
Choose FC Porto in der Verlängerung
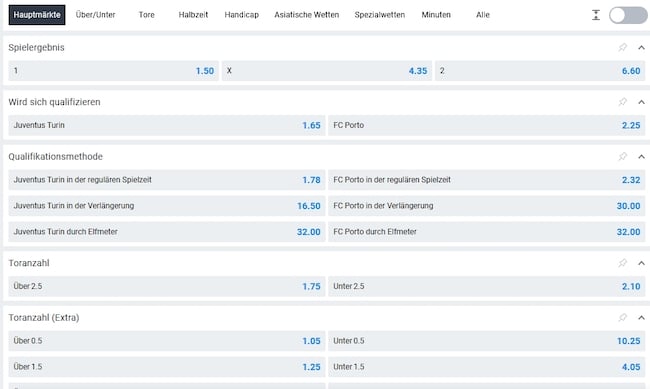[487, 206]
